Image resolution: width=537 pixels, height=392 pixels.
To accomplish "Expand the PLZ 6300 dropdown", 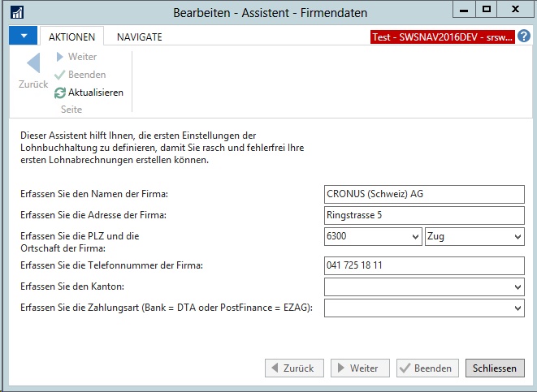I will pos(414,237).
